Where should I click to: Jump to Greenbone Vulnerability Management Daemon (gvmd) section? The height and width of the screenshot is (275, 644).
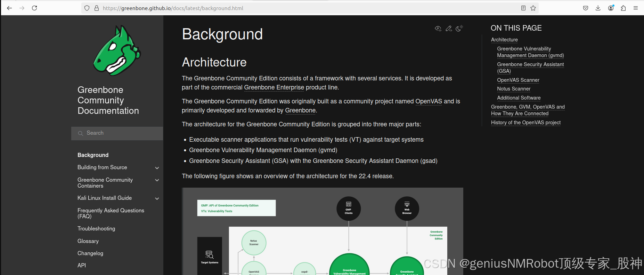click(x=530, y=52)
